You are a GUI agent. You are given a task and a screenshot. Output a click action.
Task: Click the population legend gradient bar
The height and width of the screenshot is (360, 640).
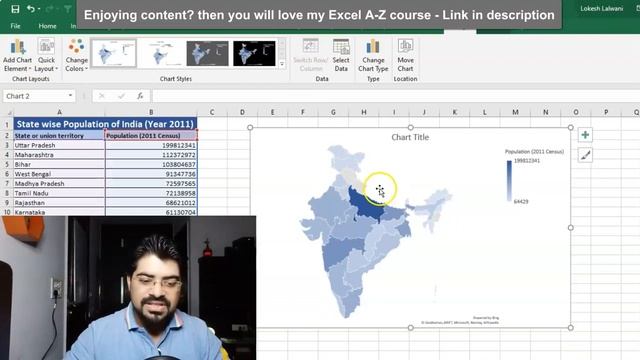point(509,180)
